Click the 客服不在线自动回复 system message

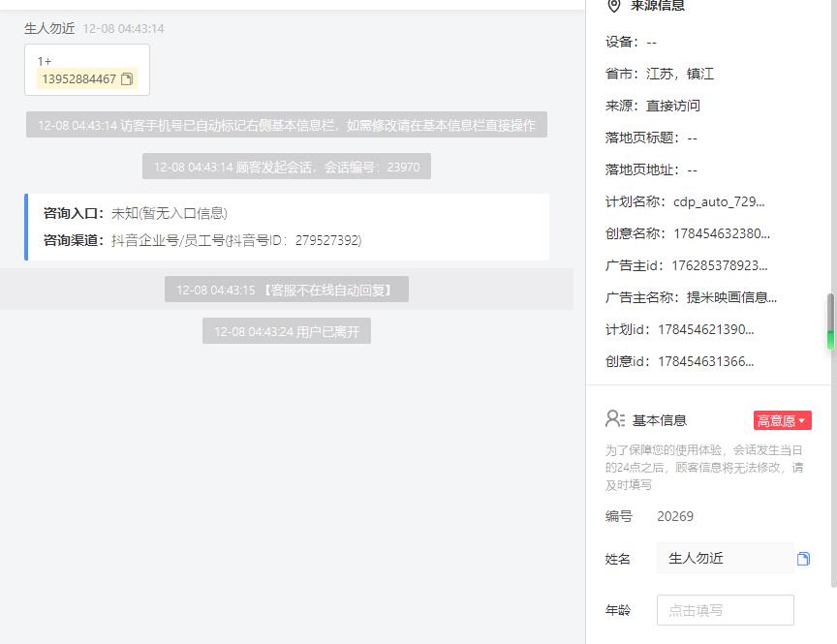pyautogui.click(x=287, y=290)
